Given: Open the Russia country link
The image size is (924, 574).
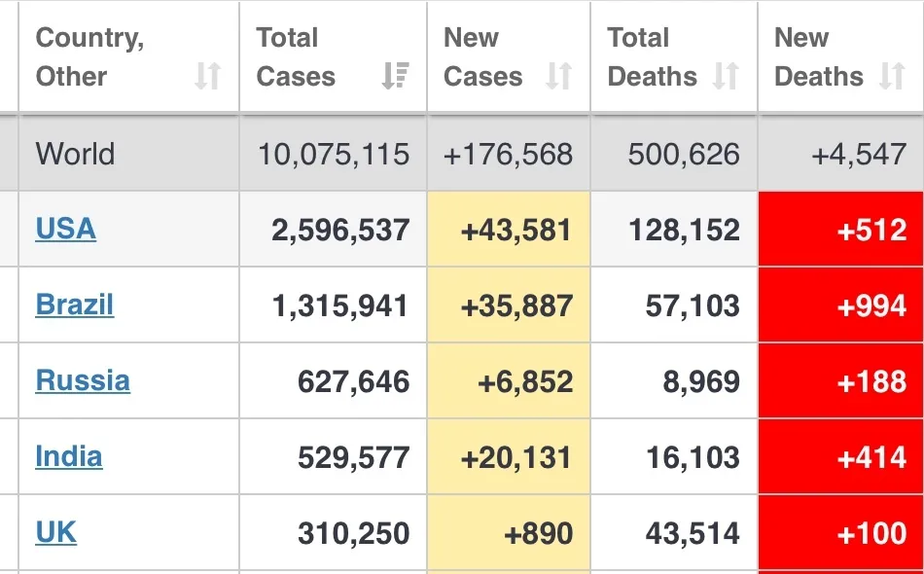Looking at the screenshot, I should tap(83, 380).
